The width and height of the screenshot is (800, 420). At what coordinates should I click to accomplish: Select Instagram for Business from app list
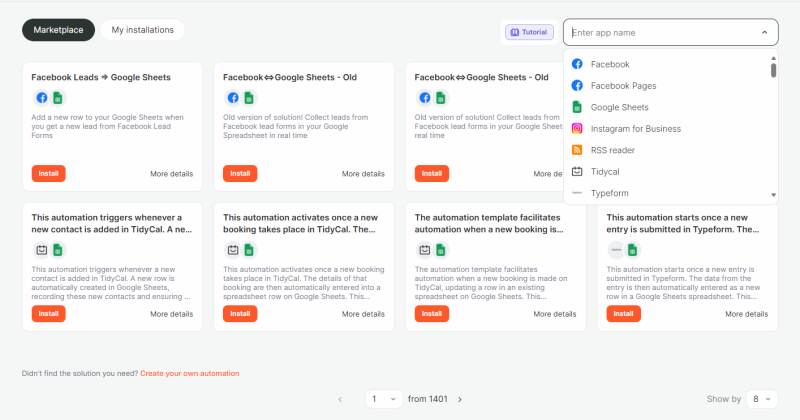coord(635,128)
